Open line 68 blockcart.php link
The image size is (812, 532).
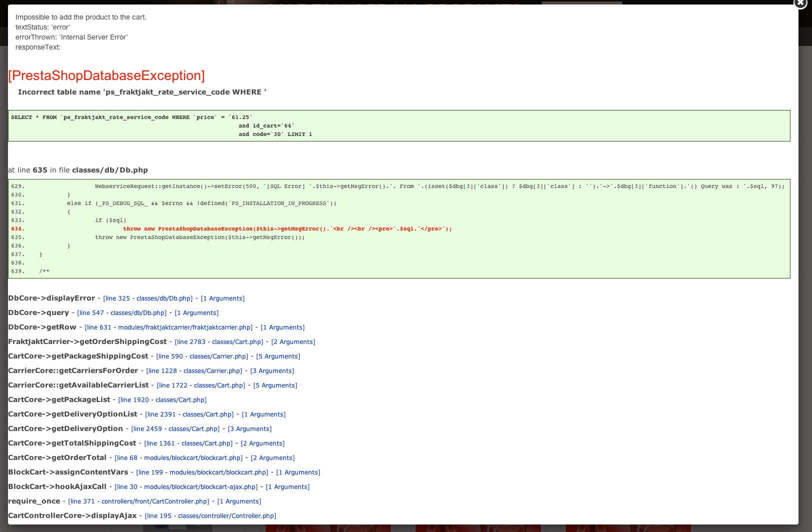click(x=179, y=458)
